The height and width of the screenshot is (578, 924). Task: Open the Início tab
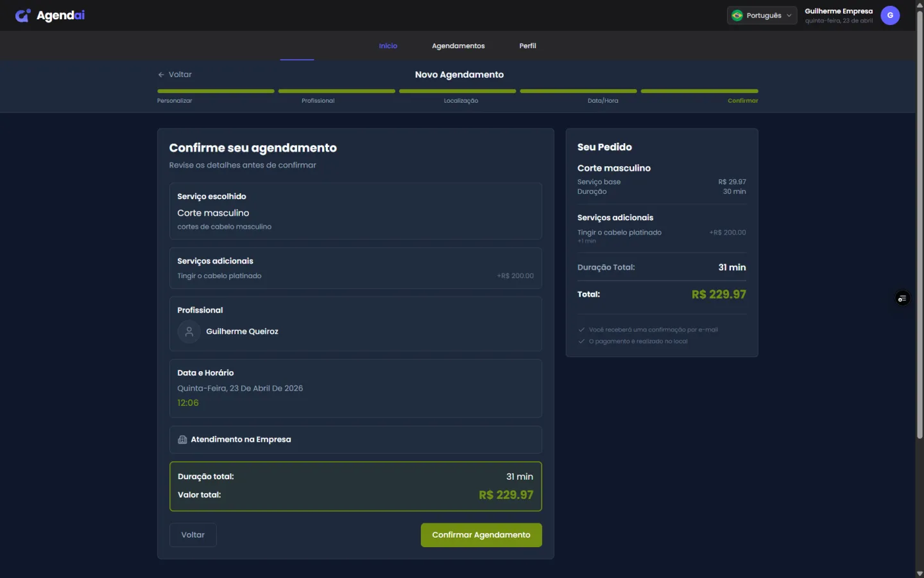(388, 46)
